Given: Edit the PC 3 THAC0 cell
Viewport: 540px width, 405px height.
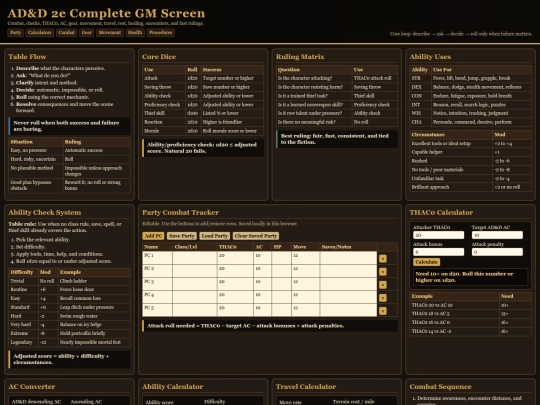Looking at the screenshot, I should pos(236,284).
